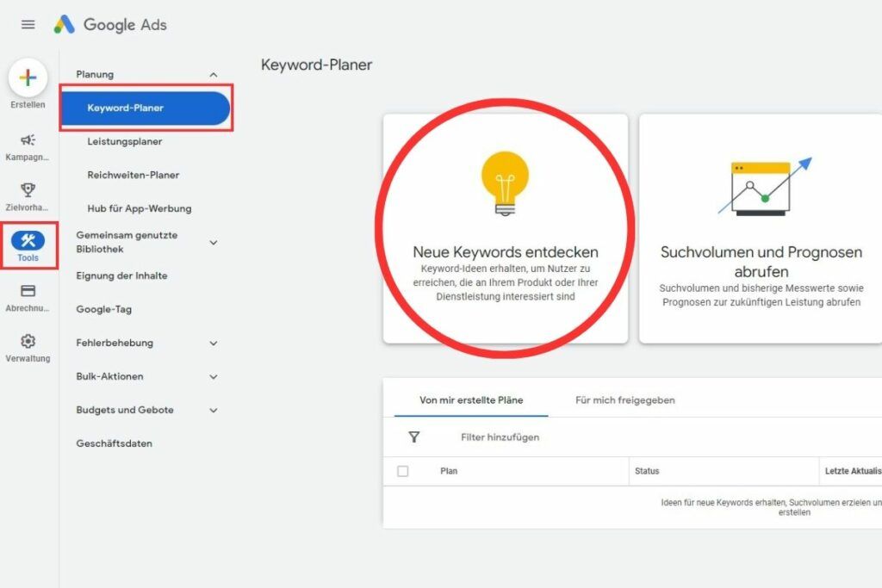Open Neue Keywords entdecken card

coord(505,229)
